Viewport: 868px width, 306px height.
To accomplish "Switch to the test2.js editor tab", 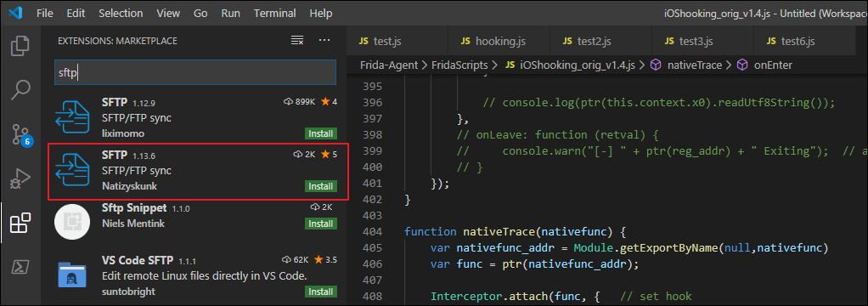I will [600, 41].
